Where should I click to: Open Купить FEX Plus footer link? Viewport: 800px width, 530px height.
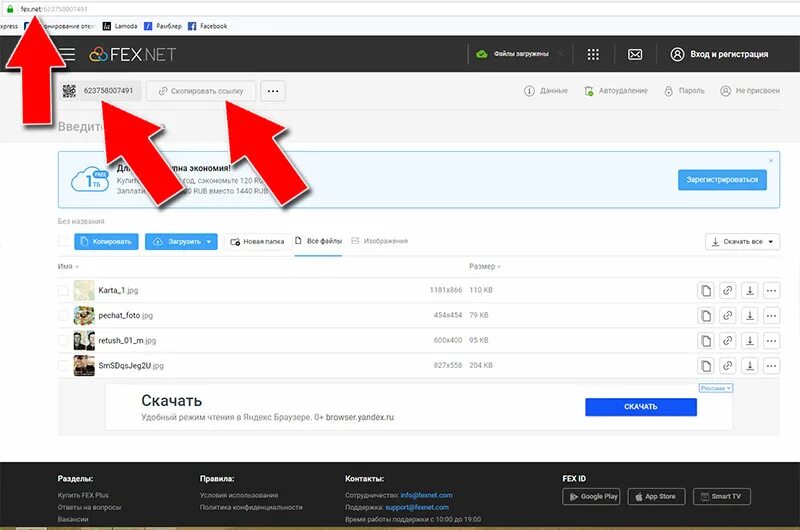pos(83,495)
